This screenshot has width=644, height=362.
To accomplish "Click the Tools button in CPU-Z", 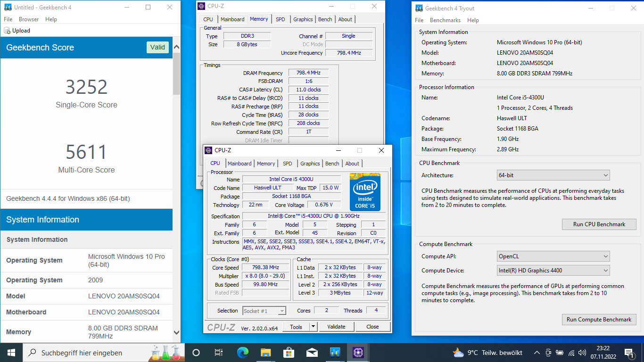I will pyautogui.click(x=296, y=327).
